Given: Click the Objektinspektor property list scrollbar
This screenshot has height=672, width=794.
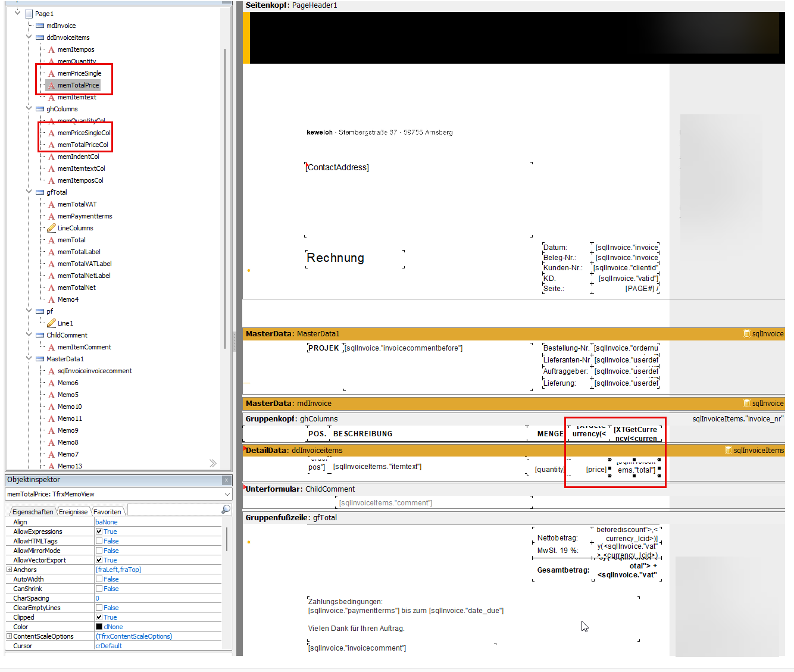Looking at the screenshot, I should 227,539.
